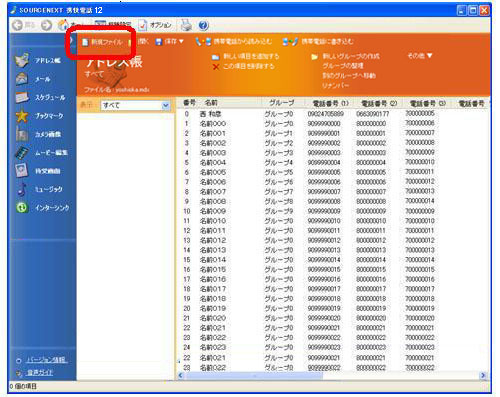
Task: Select the スケジュール schedule sidebar icon
Action: click(x=22, y=97)
